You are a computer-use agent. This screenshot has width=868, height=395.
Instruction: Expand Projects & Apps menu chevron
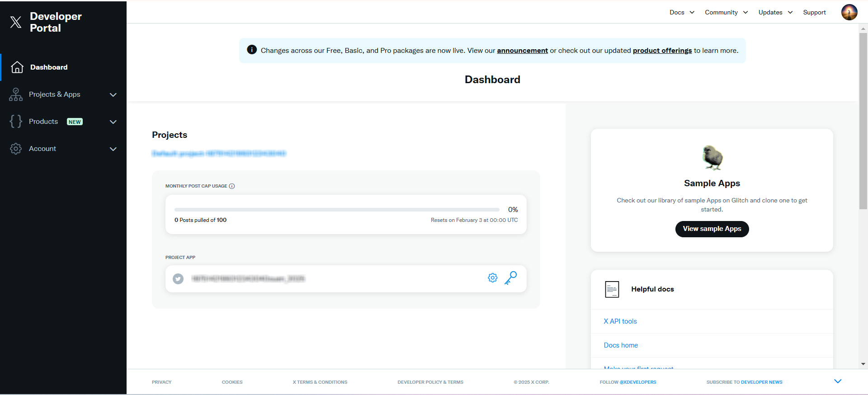(113, 95)
